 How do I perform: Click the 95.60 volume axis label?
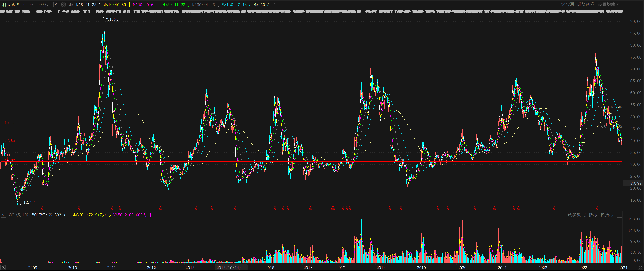coord(636,242)
